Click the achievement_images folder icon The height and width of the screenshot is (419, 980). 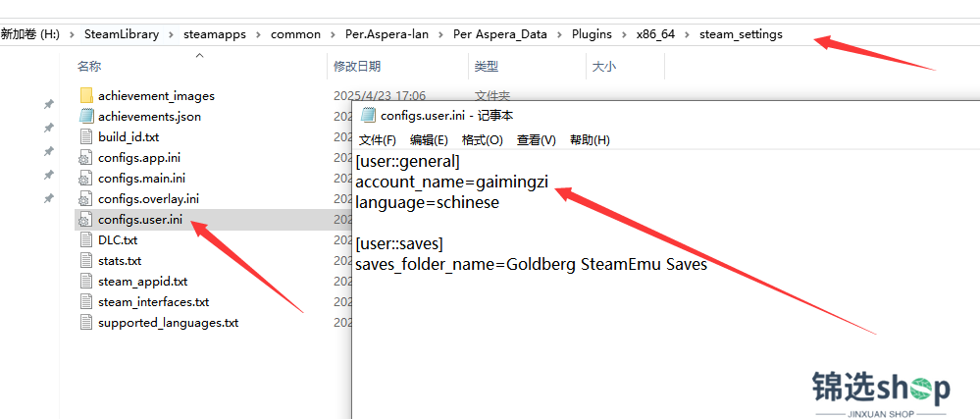pos(86,96)
